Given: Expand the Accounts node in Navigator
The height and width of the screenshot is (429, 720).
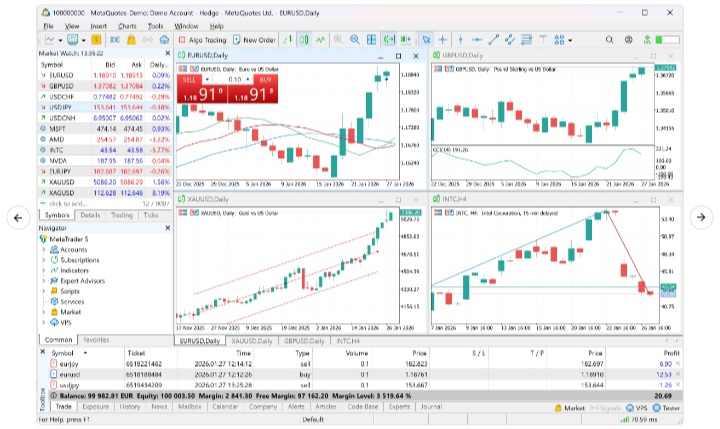Looking at the screenshot, I should pos(44,249).
